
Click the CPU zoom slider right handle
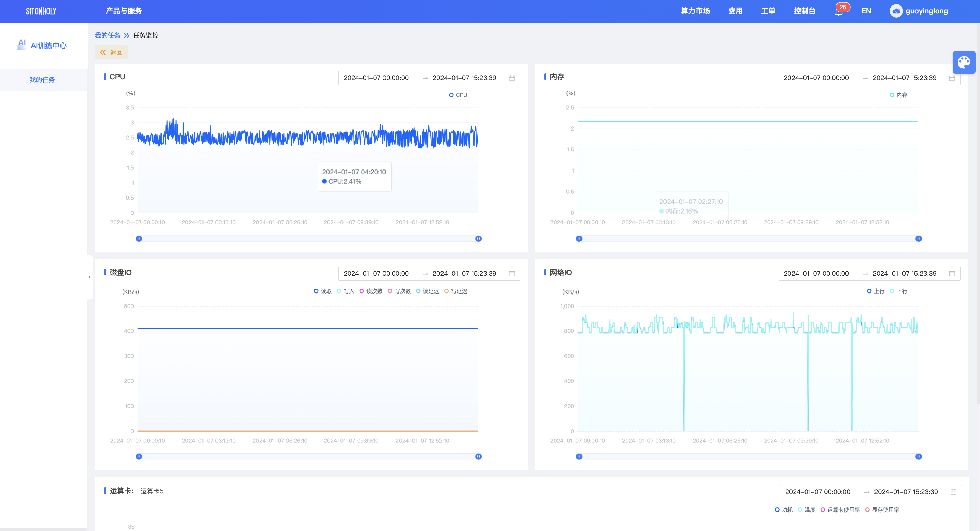point(479,239)
